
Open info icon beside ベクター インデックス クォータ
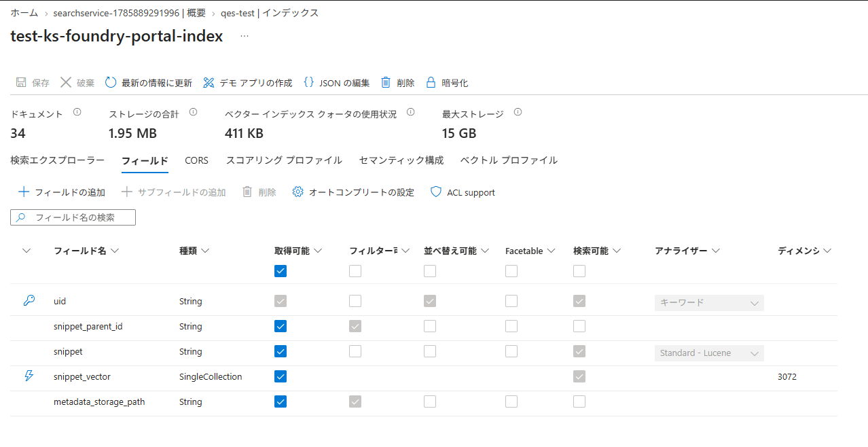coord(410,112)
